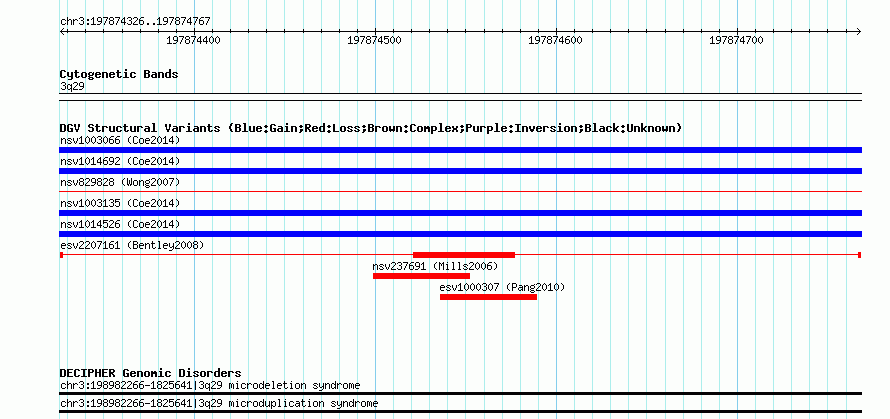Screen dimensions: 890x419
Task: Click the nsv829828 (Wong2007) label
Action: [120, 182]
